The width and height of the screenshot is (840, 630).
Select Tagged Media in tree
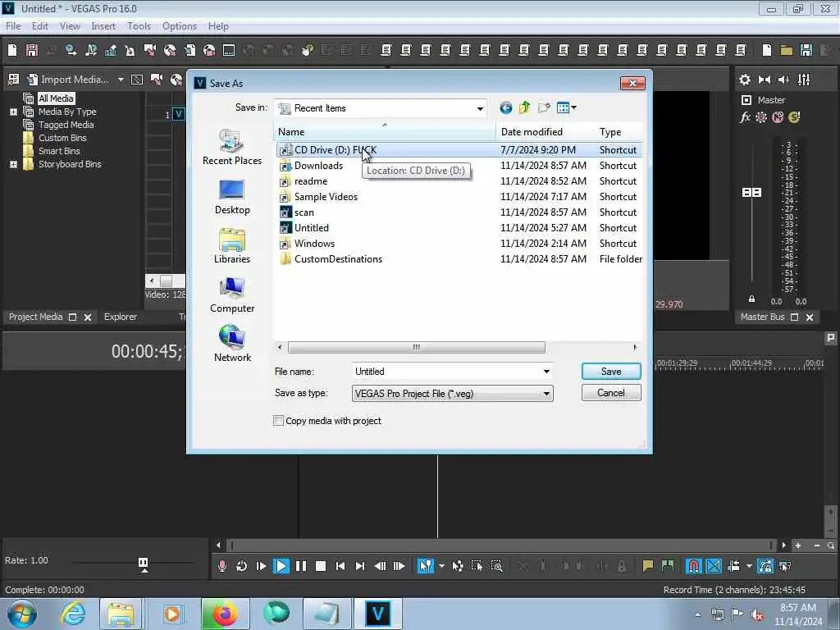tap(66, 125)
